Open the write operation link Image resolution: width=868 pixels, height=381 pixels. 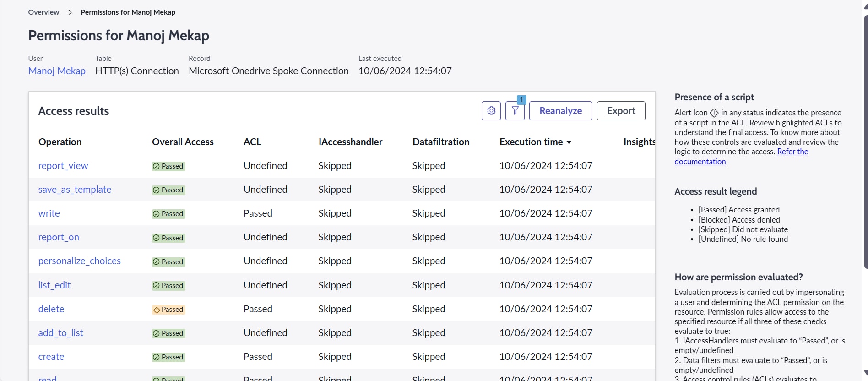coord(49,213)
